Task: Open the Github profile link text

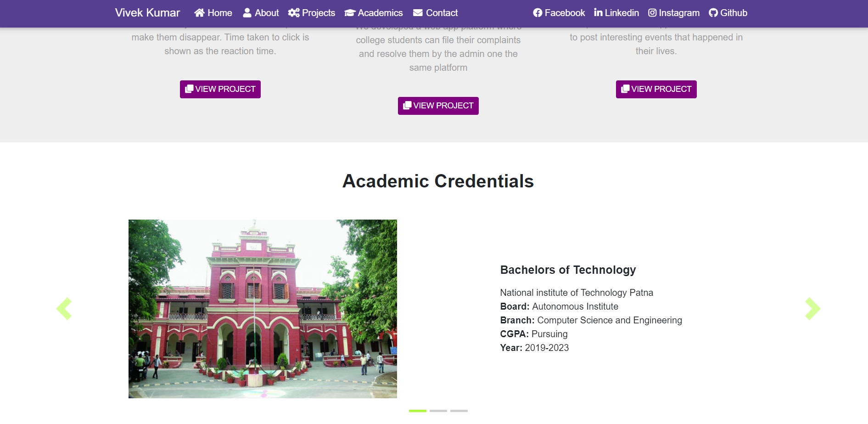Action: coord(734,13)
